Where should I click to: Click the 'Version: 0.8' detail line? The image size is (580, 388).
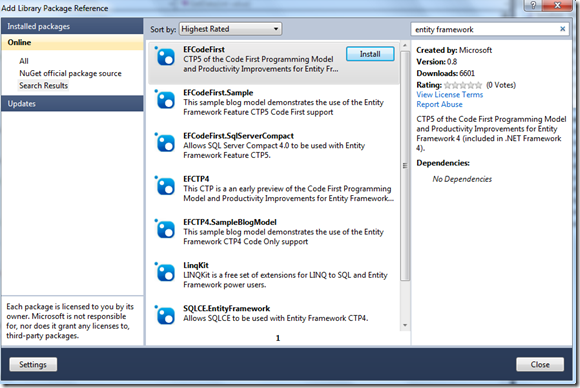[436, 62]
